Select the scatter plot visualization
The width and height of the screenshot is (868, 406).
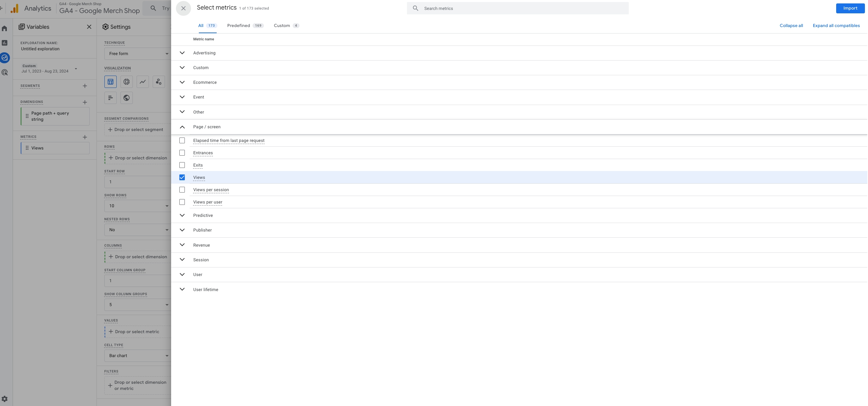[x=158, y=82]
